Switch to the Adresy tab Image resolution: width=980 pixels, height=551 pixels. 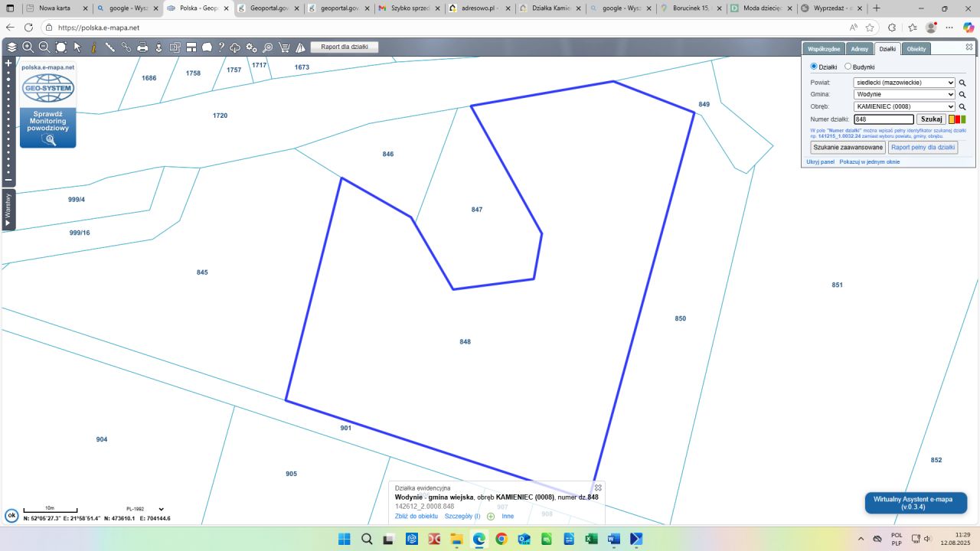[860, 48]
